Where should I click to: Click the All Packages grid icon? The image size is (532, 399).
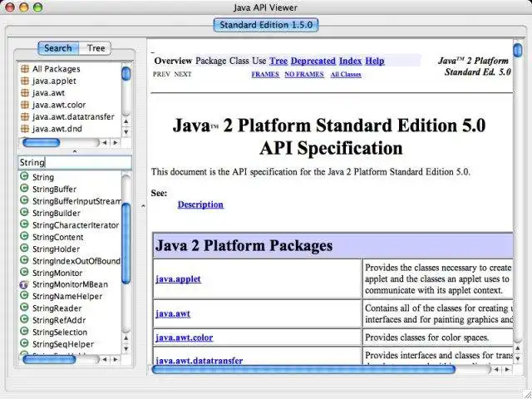coord(25,69)
